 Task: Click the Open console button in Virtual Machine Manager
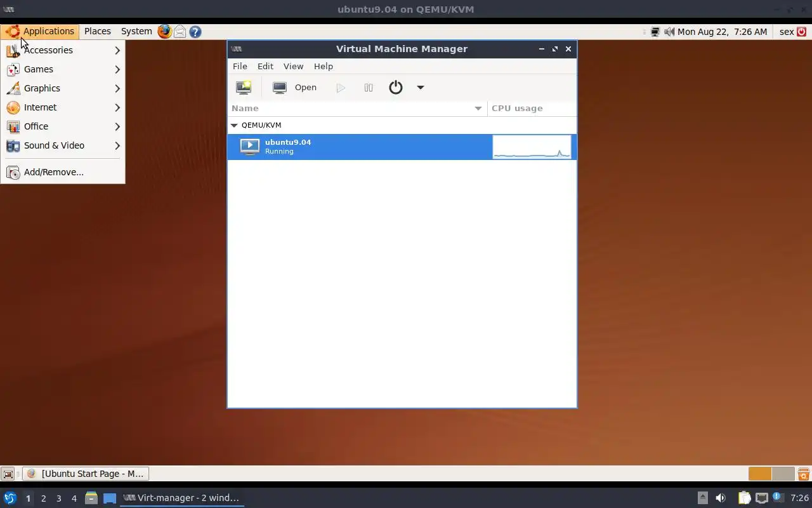click(x=295, y=88)
